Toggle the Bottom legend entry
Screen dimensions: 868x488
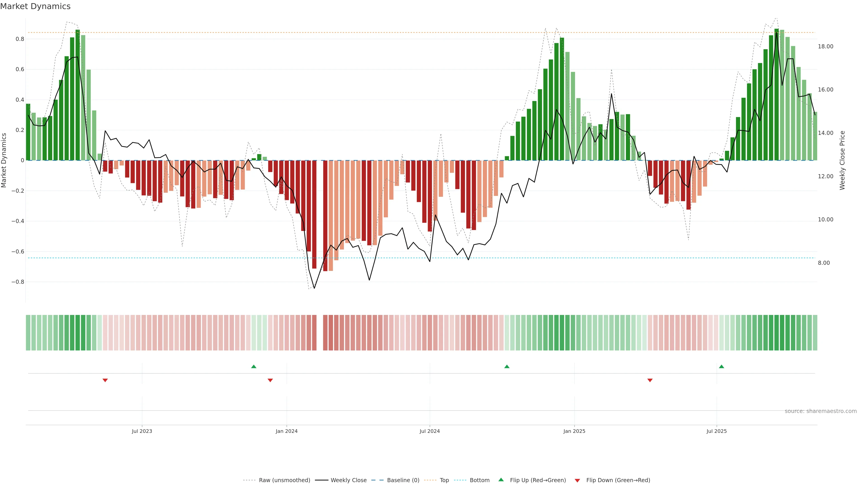[479, 480]
